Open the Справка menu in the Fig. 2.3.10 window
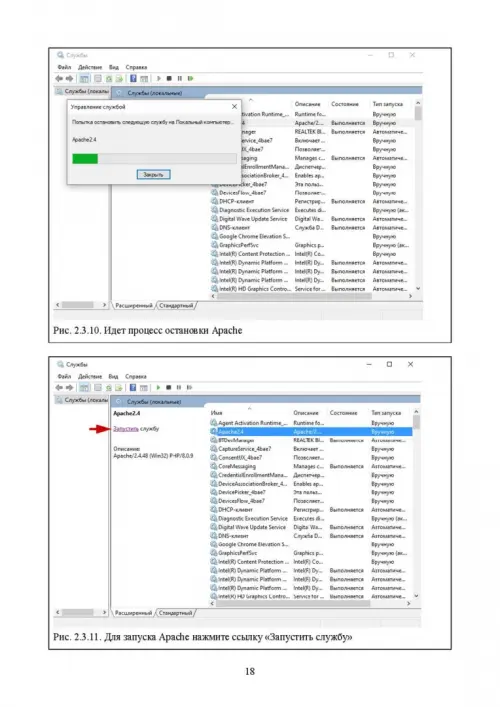The image size is (500, 707). click(136, 67)
